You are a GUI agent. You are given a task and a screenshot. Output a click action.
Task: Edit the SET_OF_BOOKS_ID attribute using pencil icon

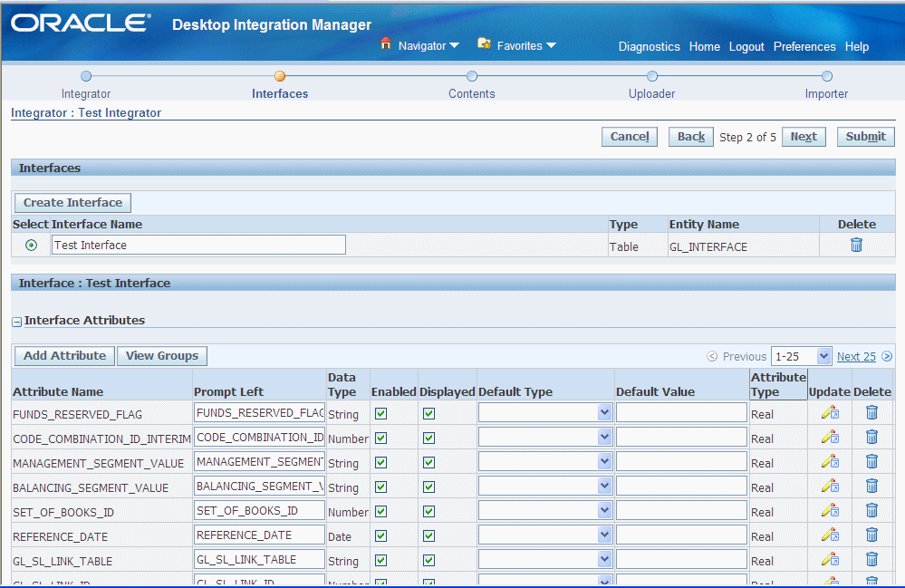tap(829, 511)
